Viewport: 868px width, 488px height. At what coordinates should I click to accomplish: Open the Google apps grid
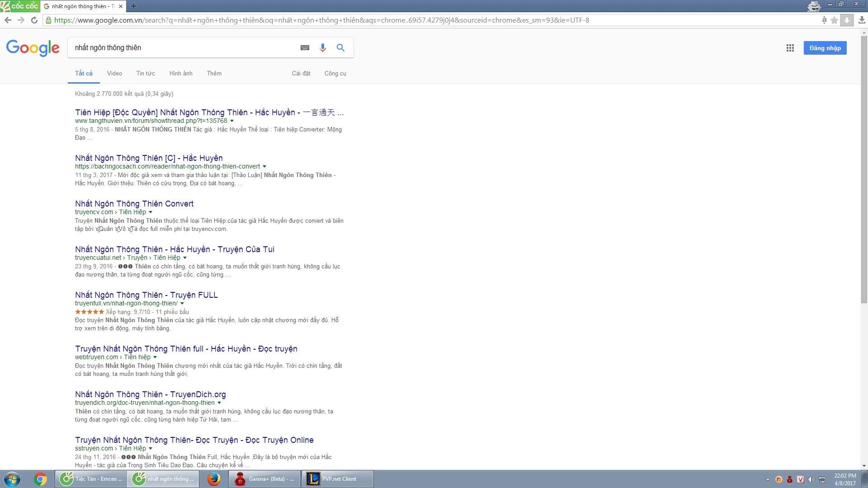click(790, 48)
